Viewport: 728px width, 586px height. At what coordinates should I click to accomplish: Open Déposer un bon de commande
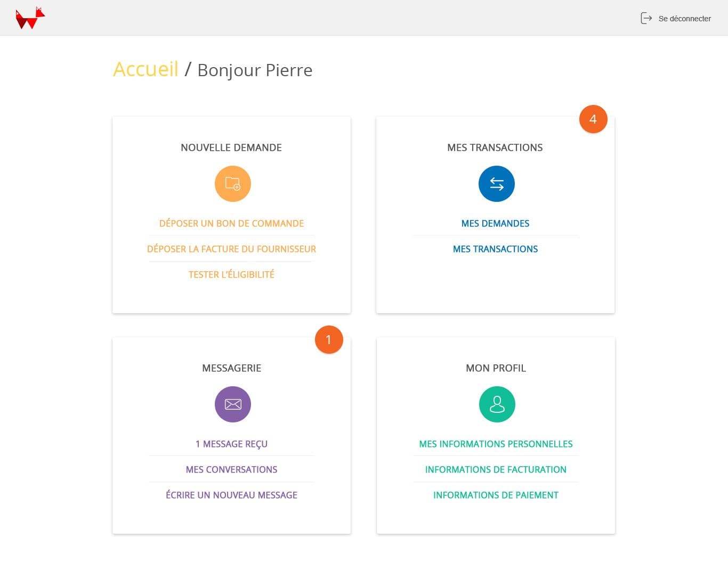coord(231,224)
